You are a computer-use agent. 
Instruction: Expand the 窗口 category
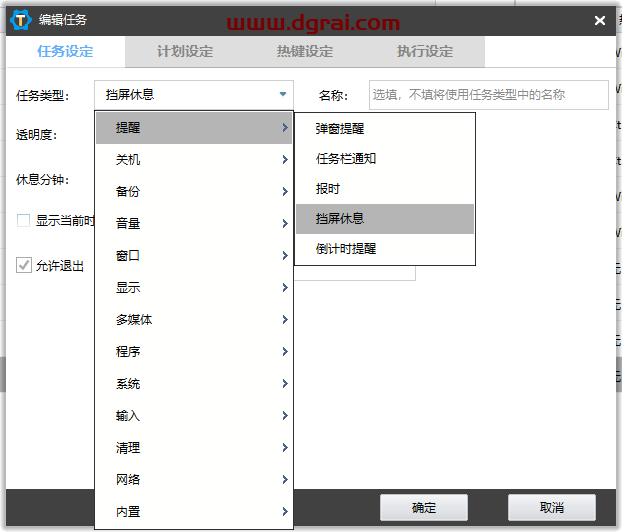tap(194, 255)
